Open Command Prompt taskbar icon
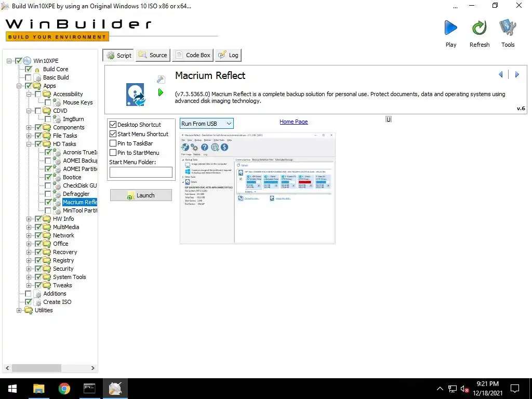The width and height of the screenshot is (532, 399). tap(89, 389)
